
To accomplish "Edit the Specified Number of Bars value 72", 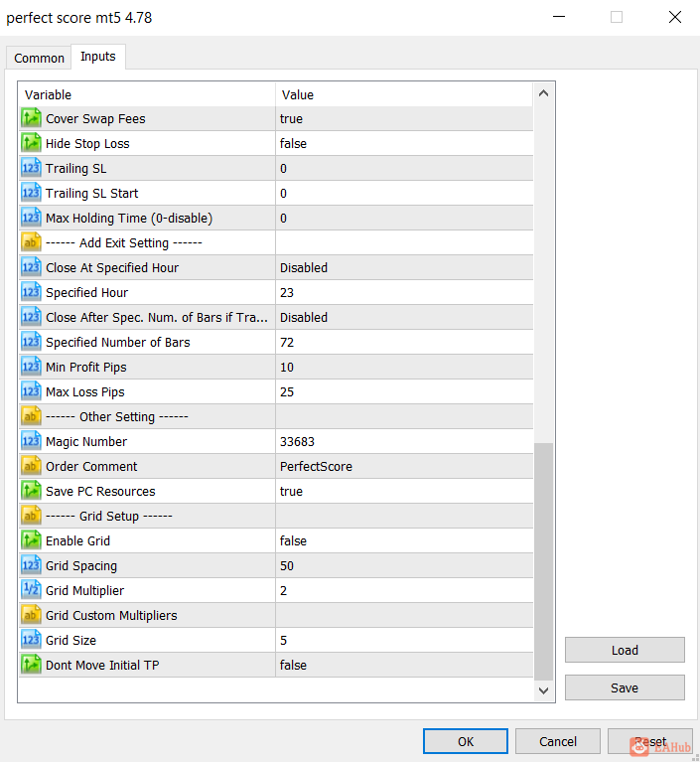I will [404, 342].
